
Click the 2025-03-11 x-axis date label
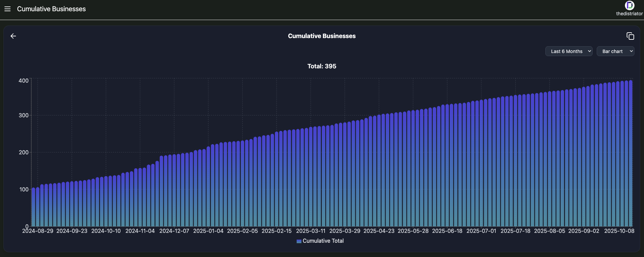tap(311, 231)
